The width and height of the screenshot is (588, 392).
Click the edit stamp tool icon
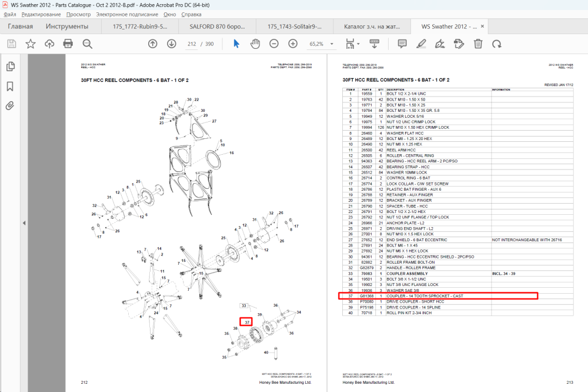(x=459, y=44)
